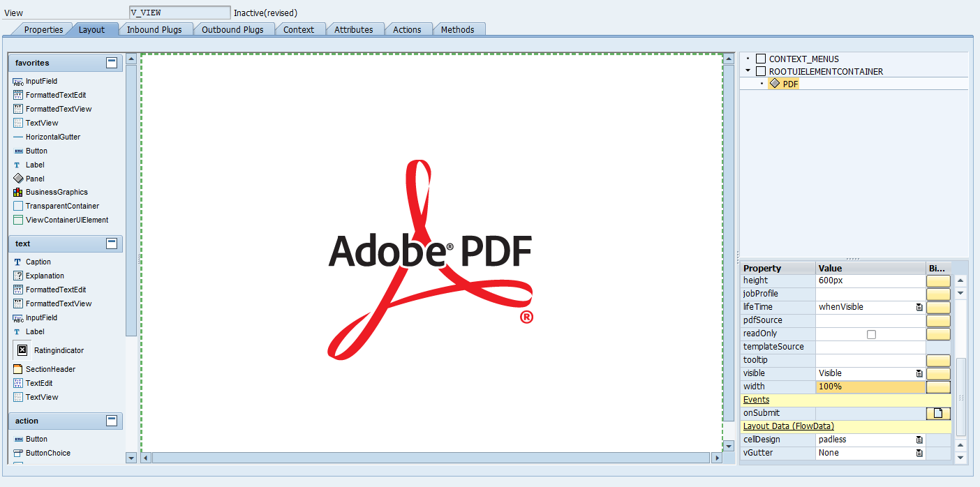The image size is (980, 487).
Task: Pick the SectionHeader element from text group
Action: [50, 368]
